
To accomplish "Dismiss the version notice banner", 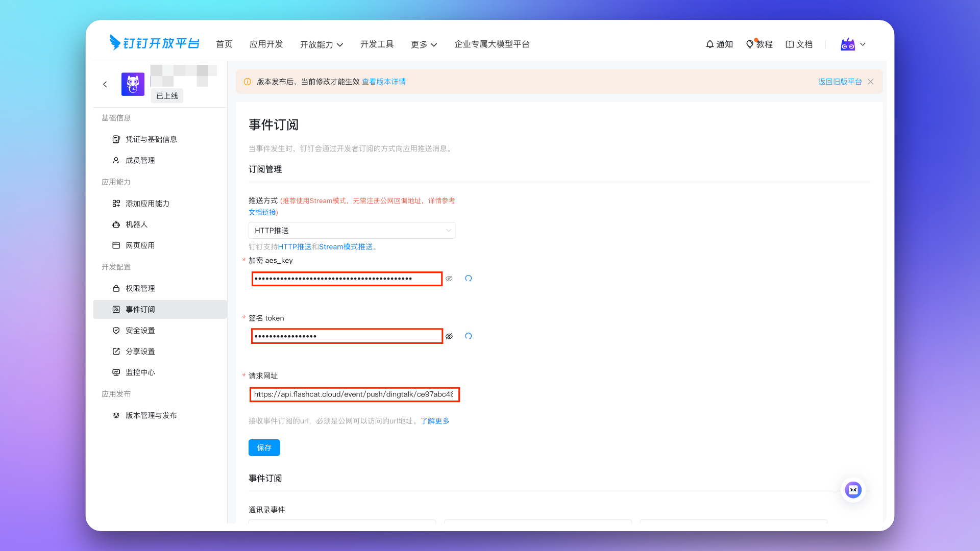I will [871, 82].
